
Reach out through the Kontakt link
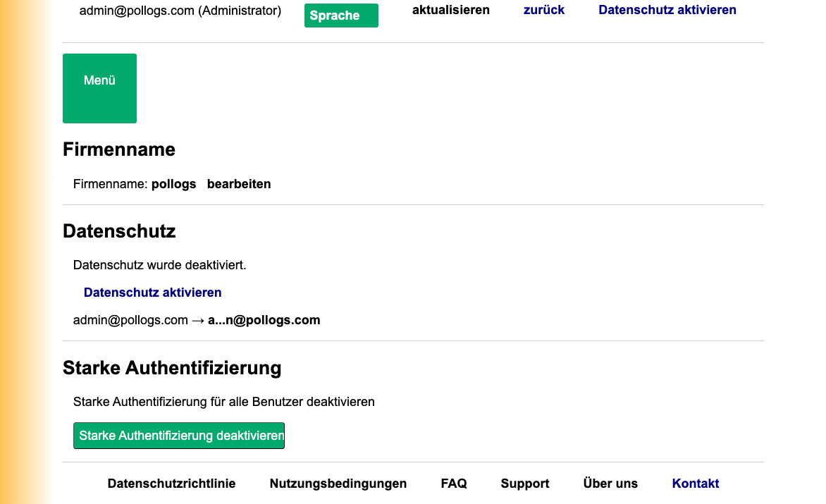click(695, 484)
